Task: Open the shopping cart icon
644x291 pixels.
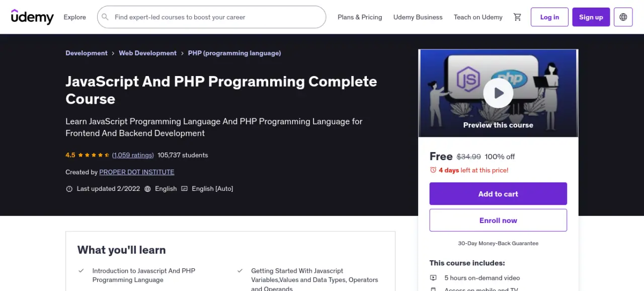Action: [x=517, y=17]
